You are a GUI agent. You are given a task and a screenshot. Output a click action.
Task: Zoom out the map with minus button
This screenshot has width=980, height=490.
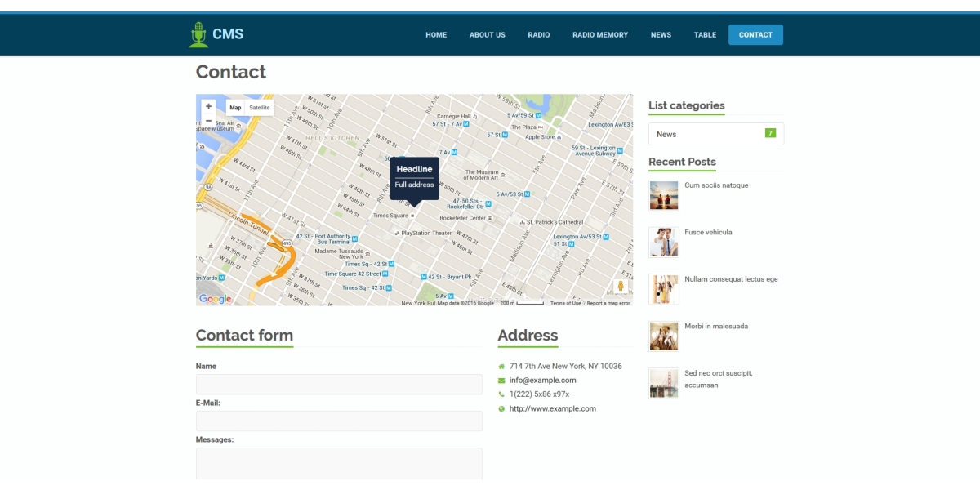click(208, 121)
